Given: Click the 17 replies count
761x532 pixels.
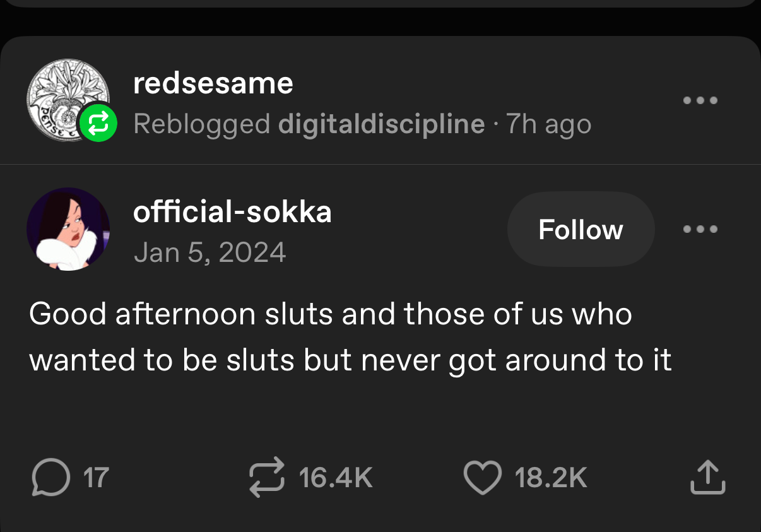Looking at the screenshot, I should coord(97,478).
